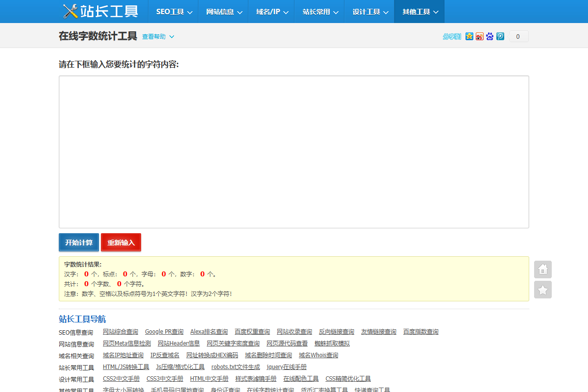Viewport: 588px width, 392px height.
Task: Click inside the large text input area
Action: (294, 152)
